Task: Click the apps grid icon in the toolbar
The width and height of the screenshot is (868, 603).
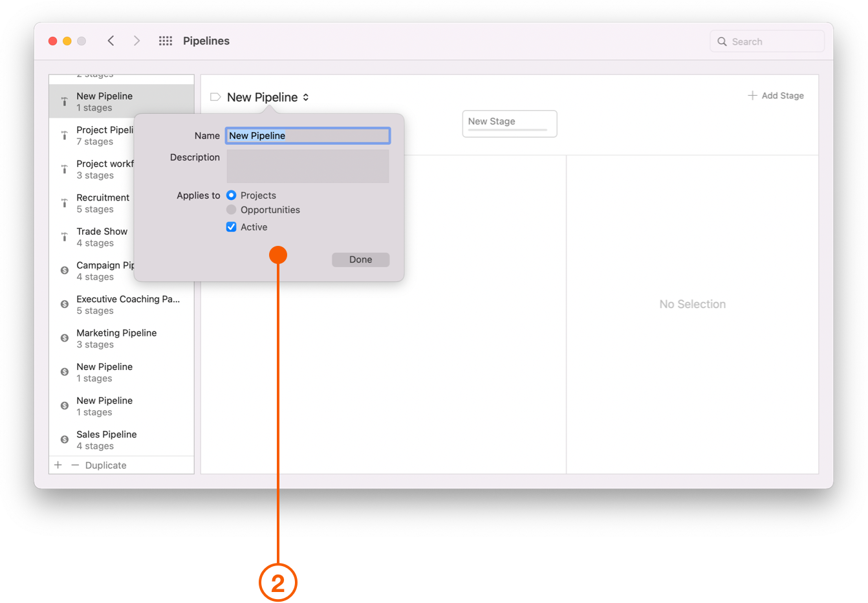Action: click(x=166, y=40)
